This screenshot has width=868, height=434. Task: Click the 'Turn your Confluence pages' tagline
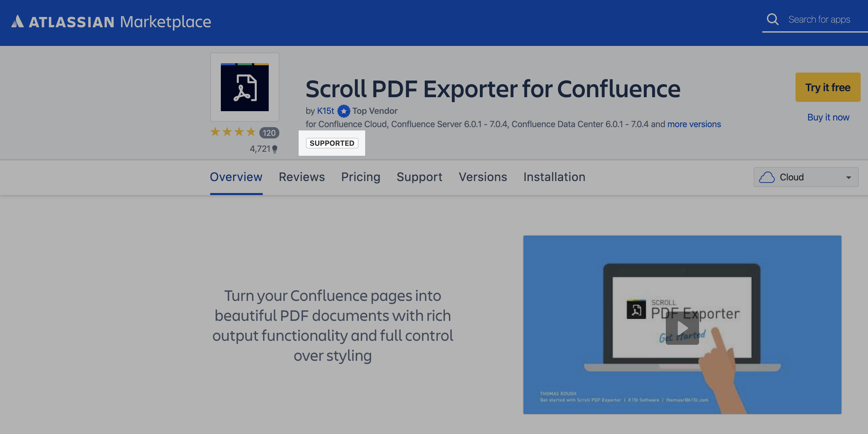tap(333, 325)
